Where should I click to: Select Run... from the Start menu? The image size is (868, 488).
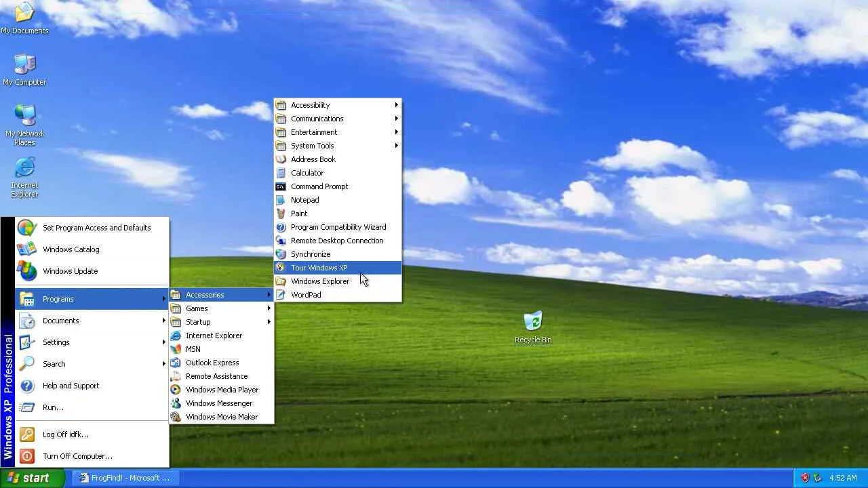[x=92, y=407]
